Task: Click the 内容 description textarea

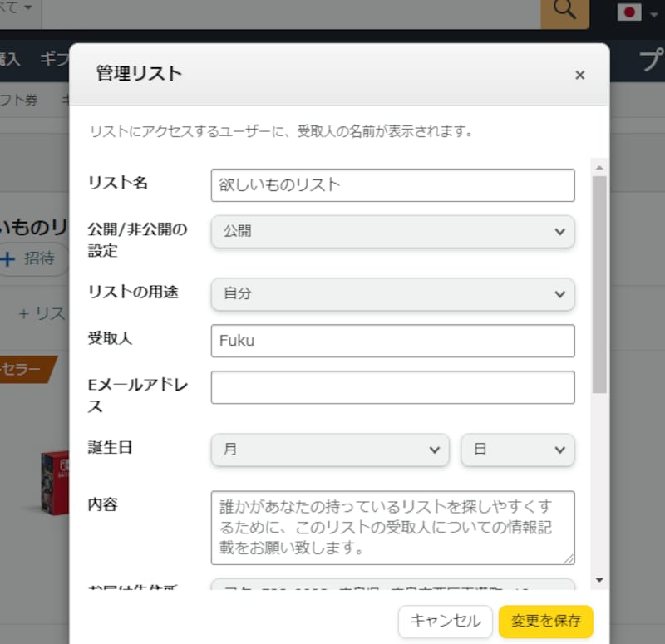Action: 392,528
